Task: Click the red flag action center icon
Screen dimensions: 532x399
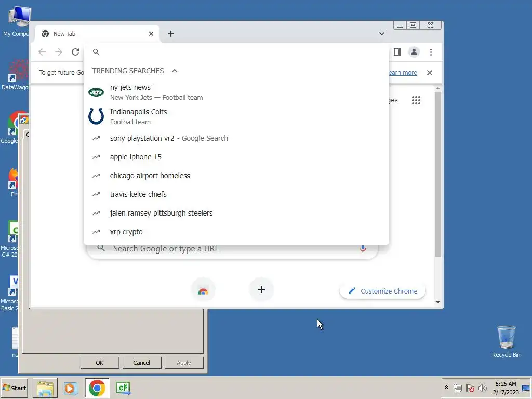Action: pyautogui.click(x=470, y=388)
